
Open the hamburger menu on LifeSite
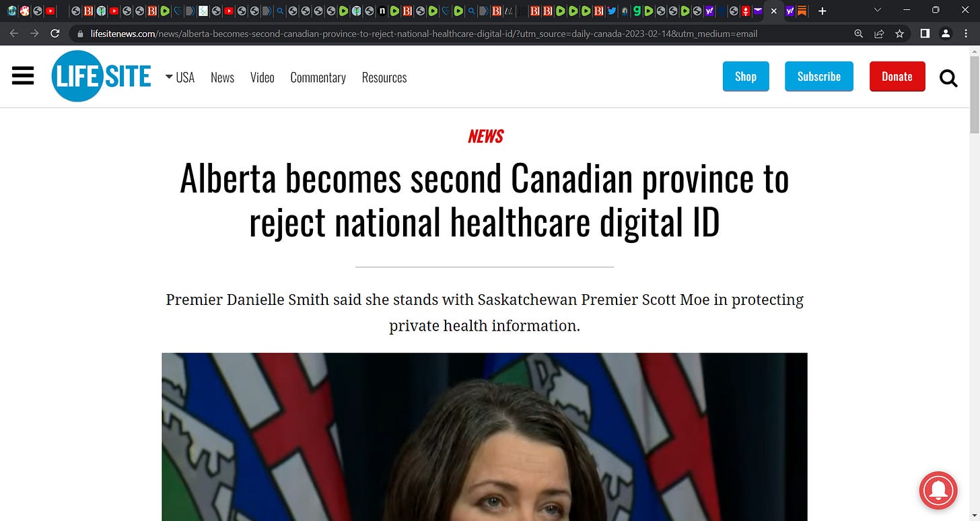pos(23,77)
